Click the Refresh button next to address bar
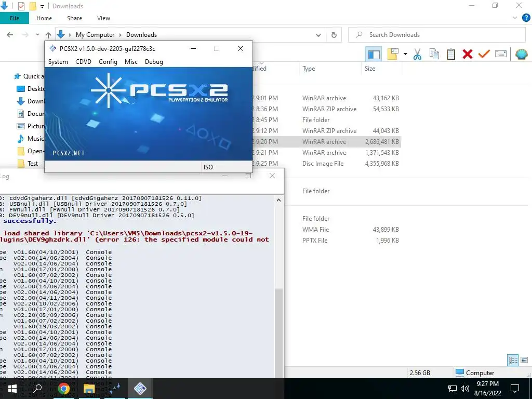 (334, 35)
